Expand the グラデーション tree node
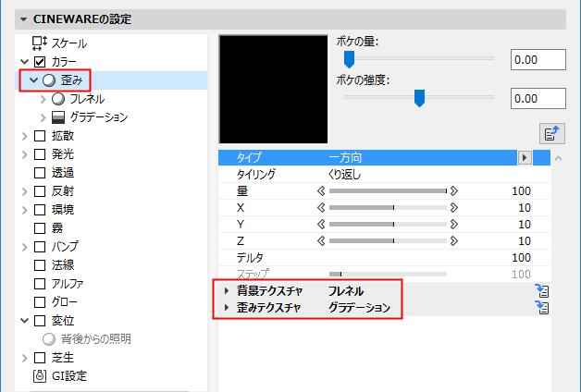Viewport: 581px width, 392px height. point(43,117)
